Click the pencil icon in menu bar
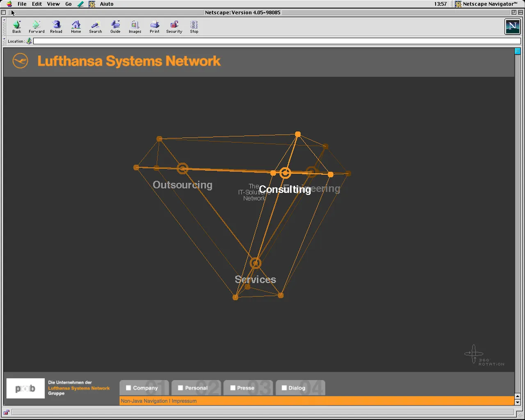Viewport: 525px width, 420px height. [80, 4]
